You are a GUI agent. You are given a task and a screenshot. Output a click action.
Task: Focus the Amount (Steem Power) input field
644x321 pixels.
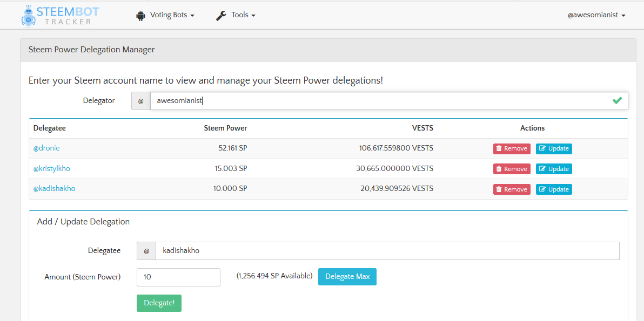pyautogui.click(x=178, y=277)
